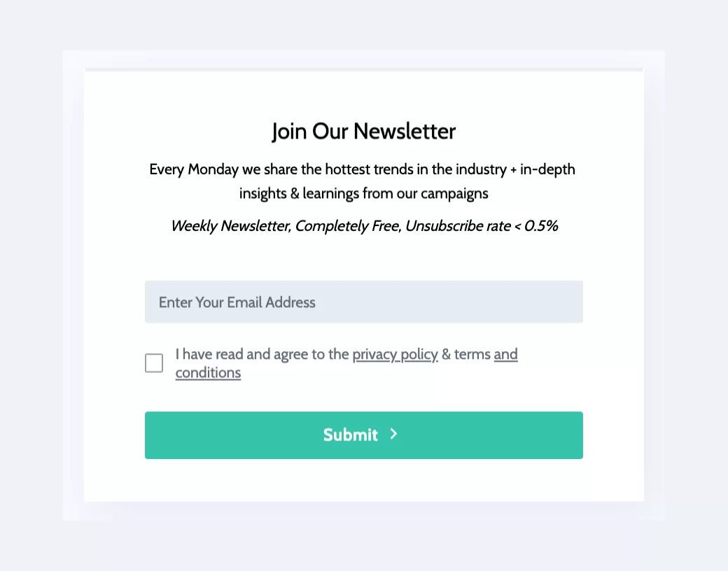Click the "in-depth" word in the description
Image resolution: width=728 pixels, height=571 pixels.
[547, 169]
